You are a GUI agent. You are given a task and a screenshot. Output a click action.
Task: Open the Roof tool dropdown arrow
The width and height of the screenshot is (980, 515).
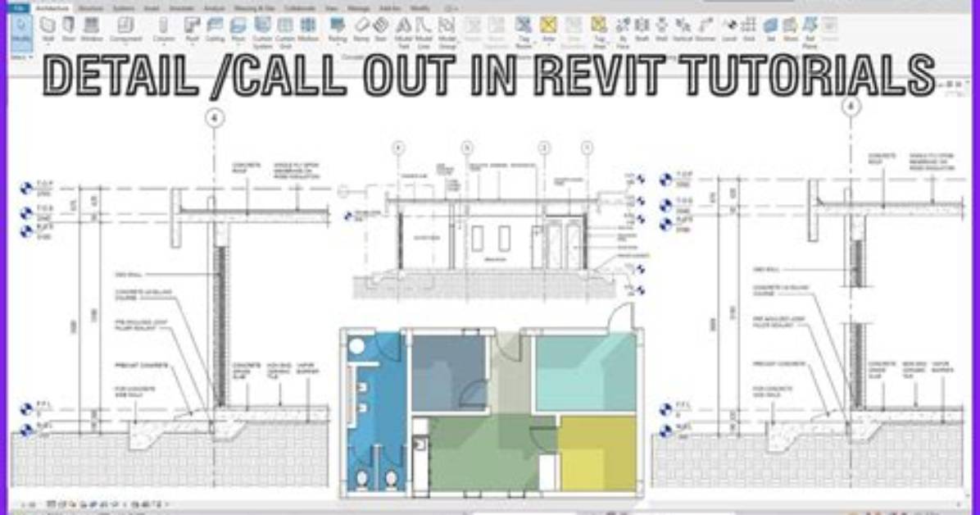[x=192, y=45]
